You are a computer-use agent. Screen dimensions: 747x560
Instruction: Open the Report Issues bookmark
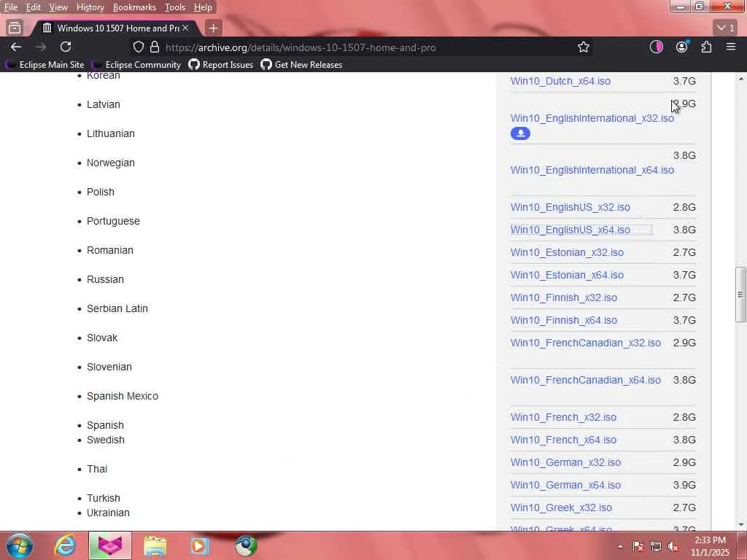221,65
